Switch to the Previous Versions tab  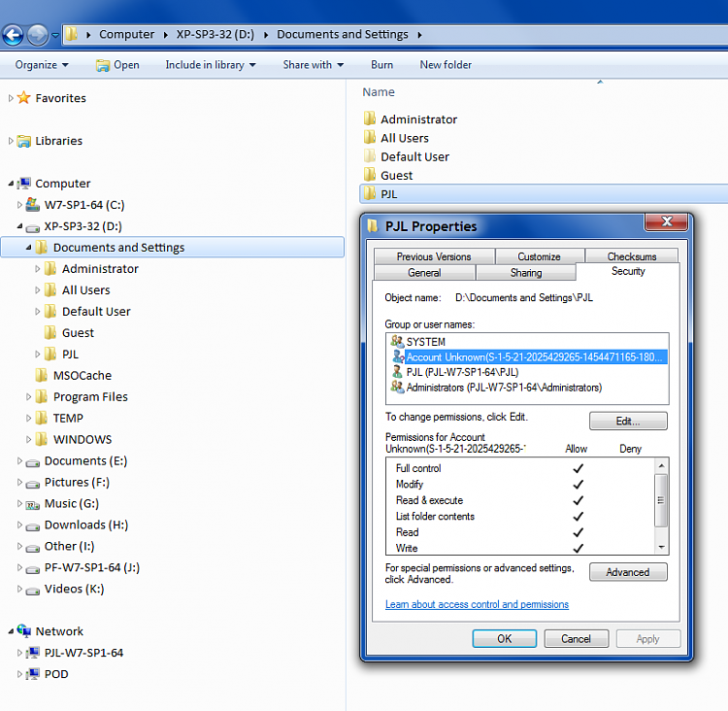click(434, 256)
